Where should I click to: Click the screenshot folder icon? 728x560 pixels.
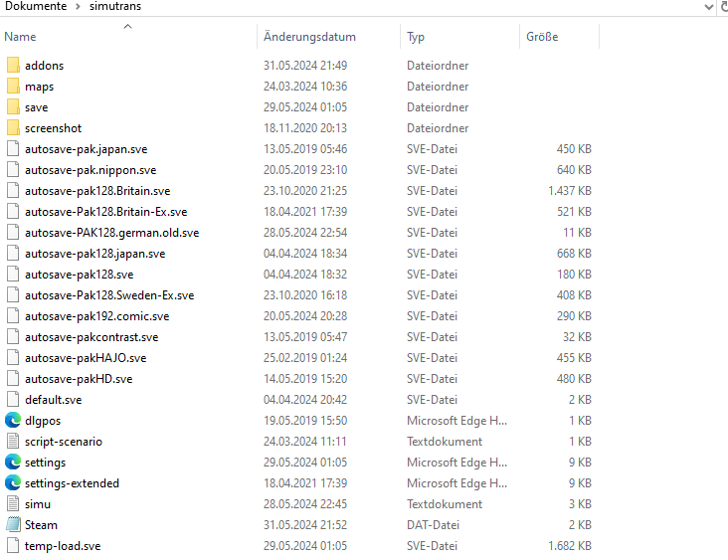click(x=13, y=128)
